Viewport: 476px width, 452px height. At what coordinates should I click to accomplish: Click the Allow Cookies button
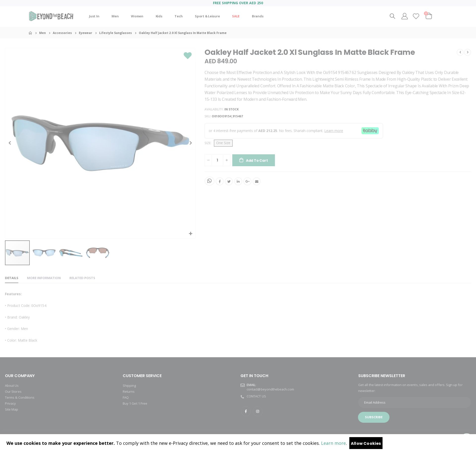point(366,443)
